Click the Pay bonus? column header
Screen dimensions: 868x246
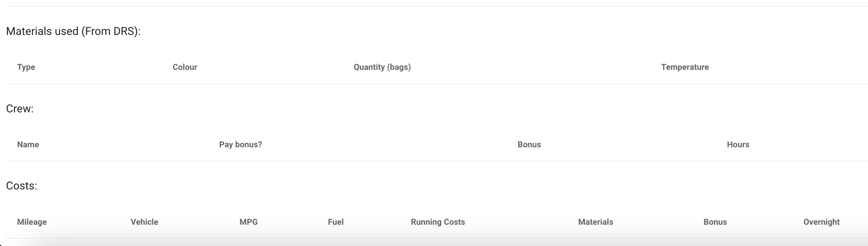click(x=240, y=145)
